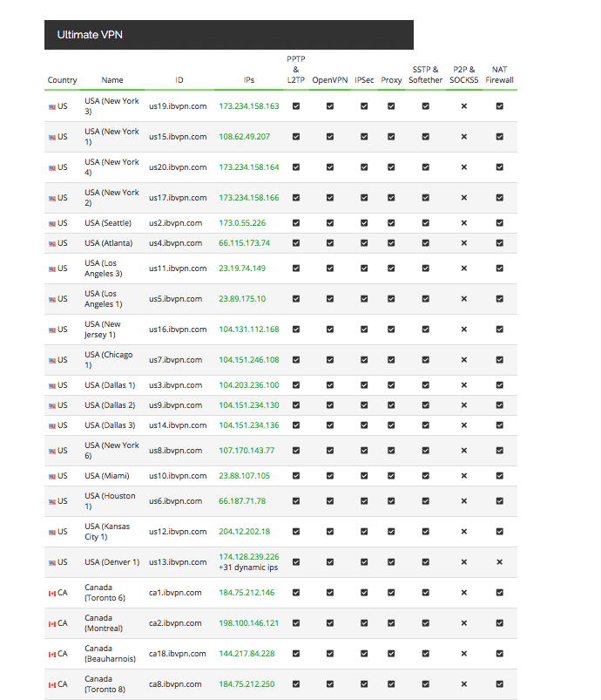Click IP address 23.88.107.105
601x700 pixels.
pos(245,476)
